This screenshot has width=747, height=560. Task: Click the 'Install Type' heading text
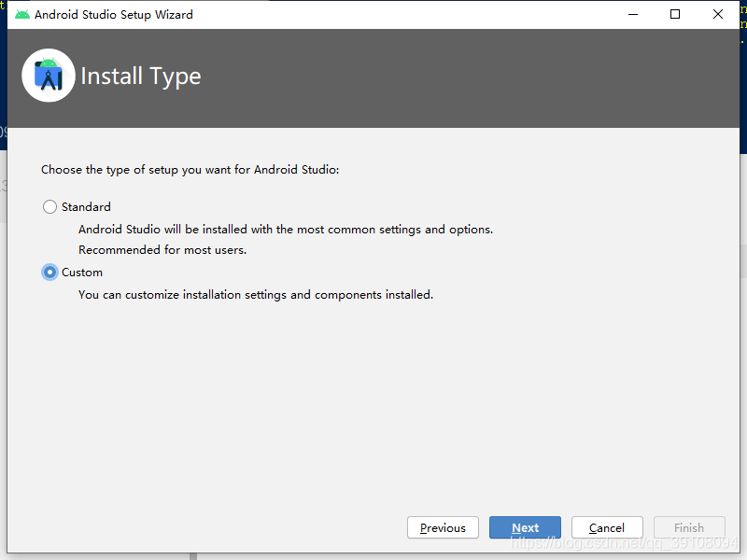coord(141,77)
